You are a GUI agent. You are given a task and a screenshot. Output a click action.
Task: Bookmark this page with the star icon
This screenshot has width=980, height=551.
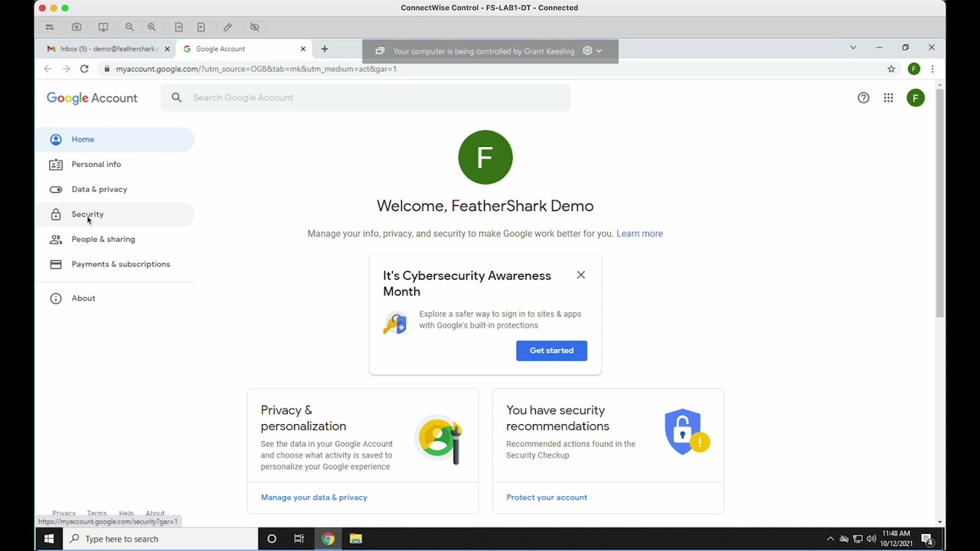(891, 69)
